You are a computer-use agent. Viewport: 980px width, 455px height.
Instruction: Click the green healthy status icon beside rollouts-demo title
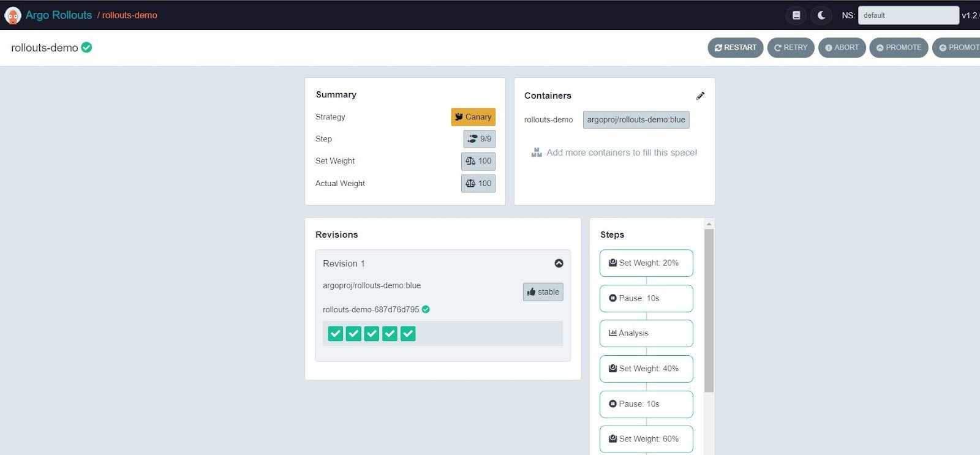87,47
